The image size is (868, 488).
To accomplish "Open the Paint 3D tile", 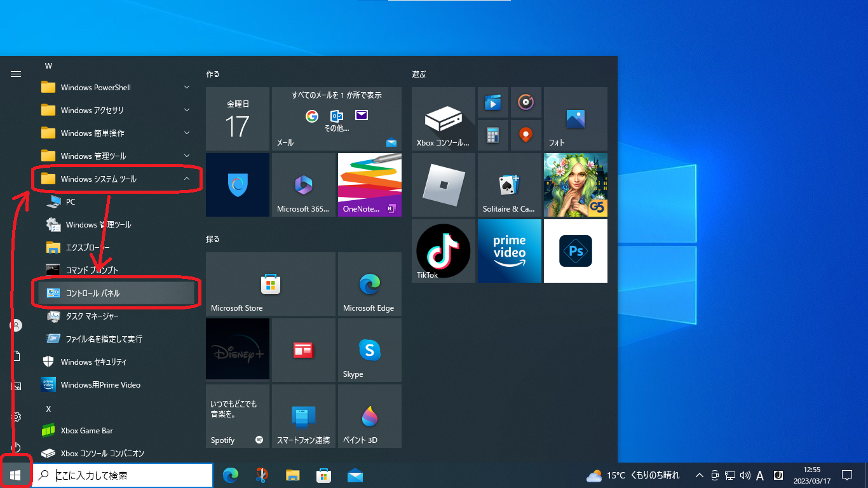I will click(369, 416).
